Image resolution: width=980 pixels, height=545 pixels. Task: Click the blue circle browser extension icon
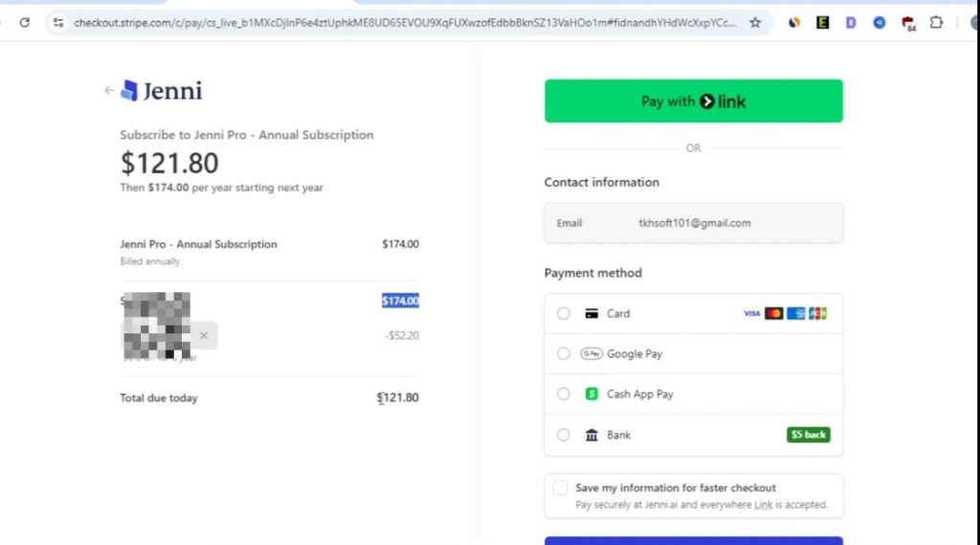880,23
